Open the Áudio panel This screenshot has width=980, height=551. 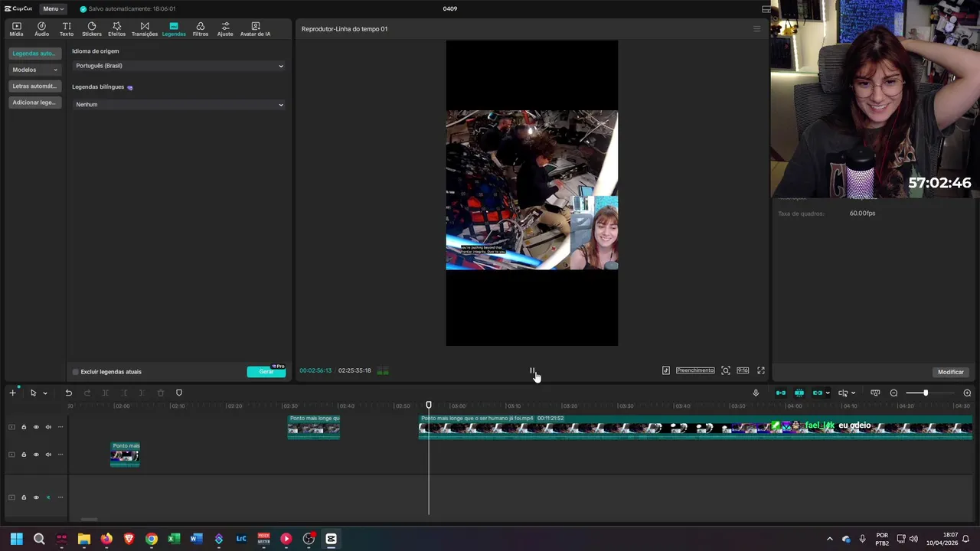[x=41, y=29]
